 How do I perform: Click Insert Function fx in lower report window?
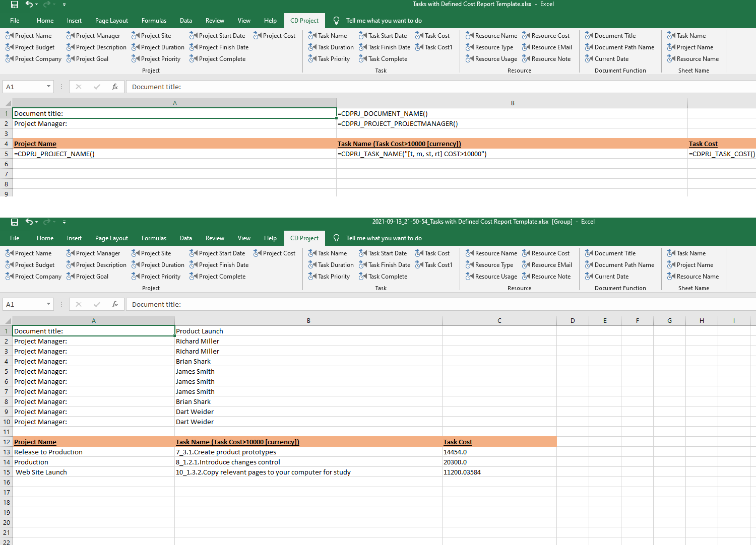click(x=115, y=304)
